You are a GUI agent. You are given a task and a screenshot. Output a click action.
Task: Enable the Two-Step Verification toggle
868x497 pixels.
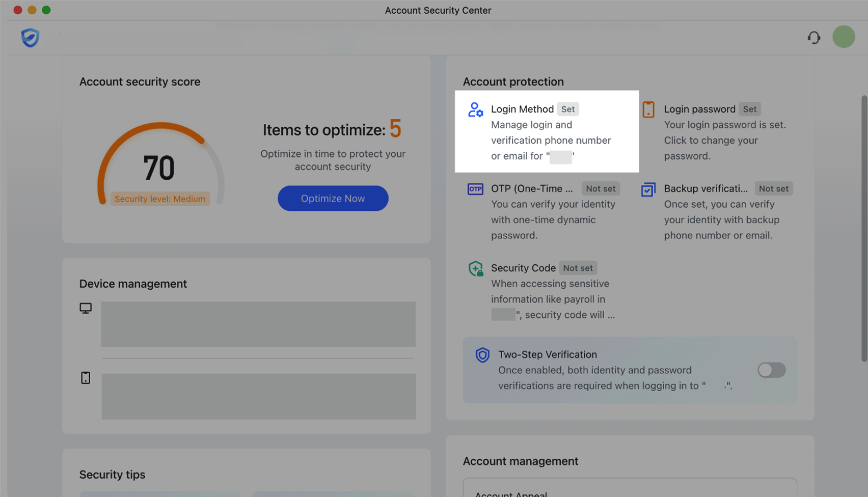click(771, 370)
